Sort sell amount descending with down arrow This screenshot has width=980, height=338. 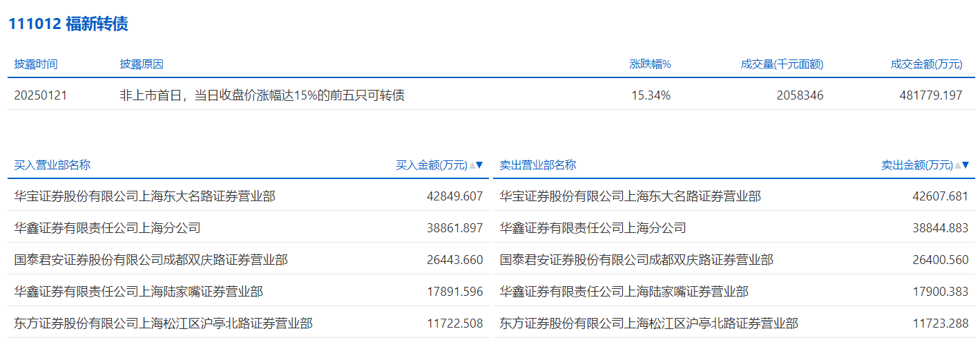pos(966,165)
